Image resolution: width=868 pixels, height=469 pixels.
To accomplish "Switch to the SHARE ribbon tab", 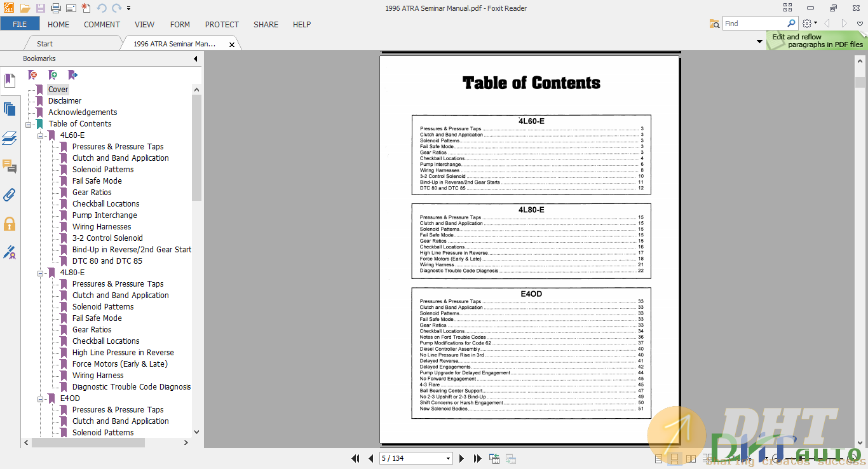I will [x=266, y=24].
